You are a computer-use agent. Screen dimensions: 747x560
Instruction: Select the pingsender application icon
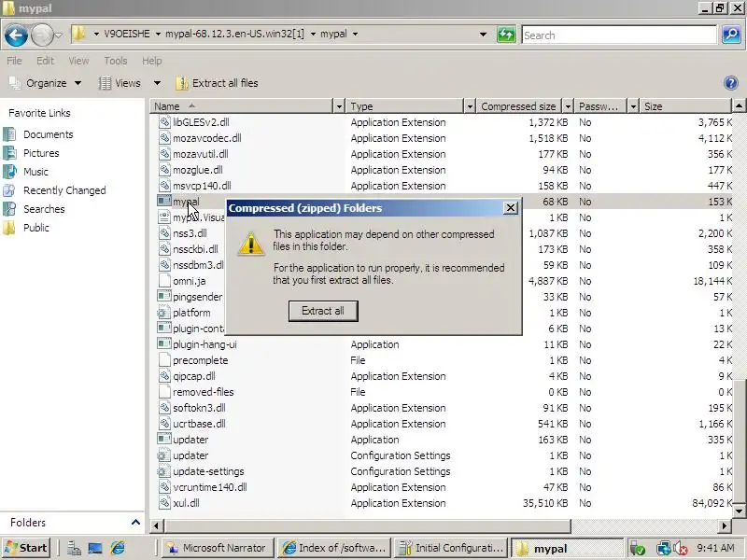[x=164, y=296]
